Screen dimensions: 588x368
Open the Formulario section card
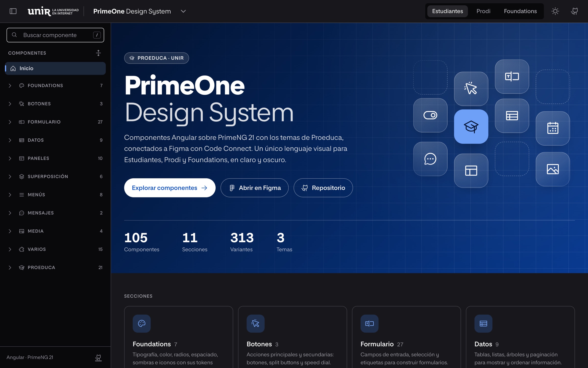pyautogui.click(x=406, y=337)
